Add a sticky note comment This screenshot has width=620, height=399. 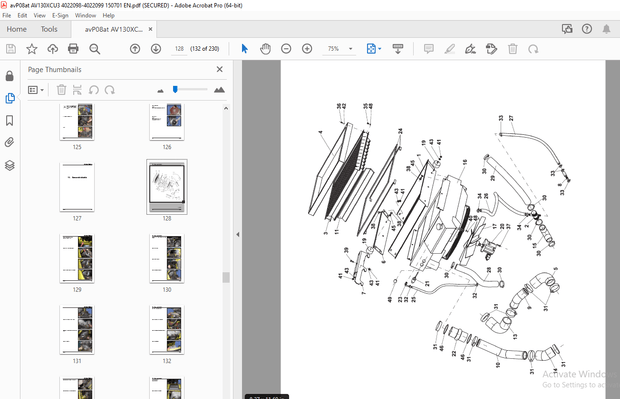click(x=429, y=49)
